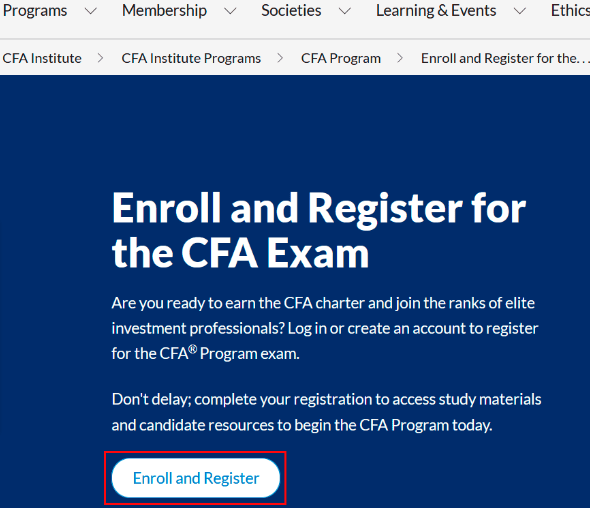Click the paragraph about earning the CFA charter

[325, 328]
